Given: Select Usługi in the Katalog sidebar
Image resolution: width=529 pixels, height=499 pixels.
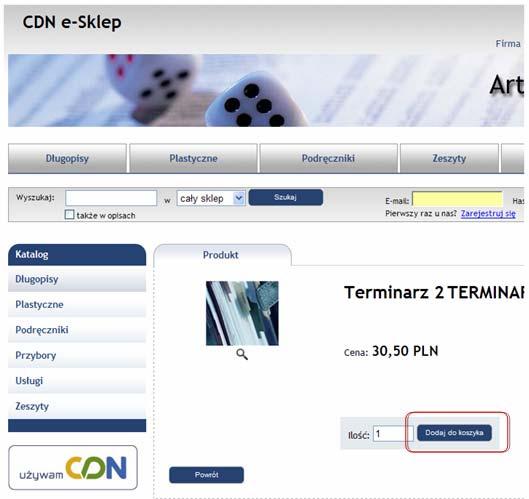Looking at the screenshot, I should (x=77, y=381).
